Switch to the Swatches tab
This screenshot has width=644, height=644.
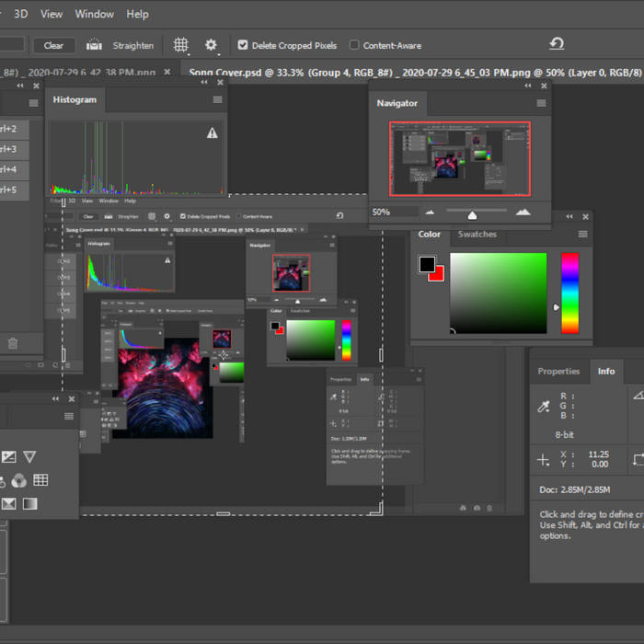(x=477, y=235)
